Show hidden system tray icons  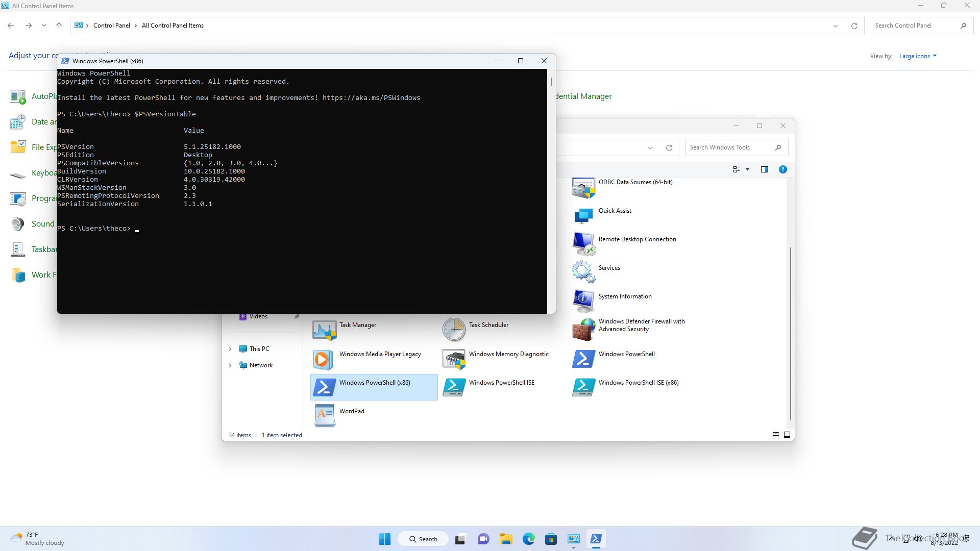pos(891,539)
